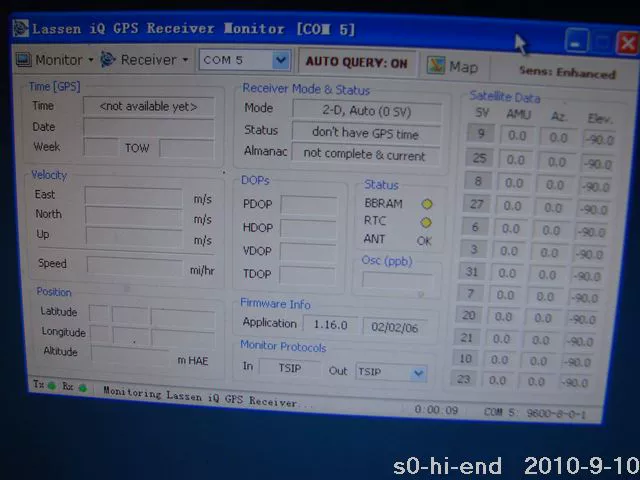Click the VDOP value field

[308, 252]
